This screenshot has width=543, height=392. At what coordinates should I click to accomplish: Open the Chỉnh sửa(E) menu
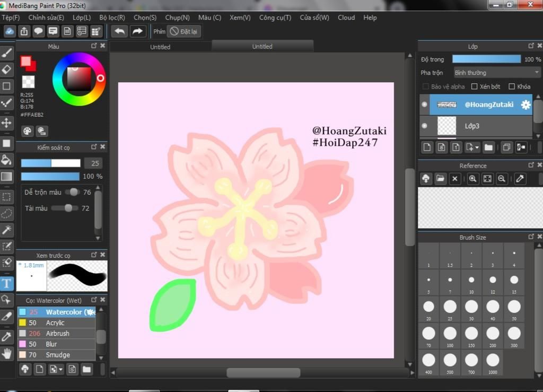(x=46, y=18)
